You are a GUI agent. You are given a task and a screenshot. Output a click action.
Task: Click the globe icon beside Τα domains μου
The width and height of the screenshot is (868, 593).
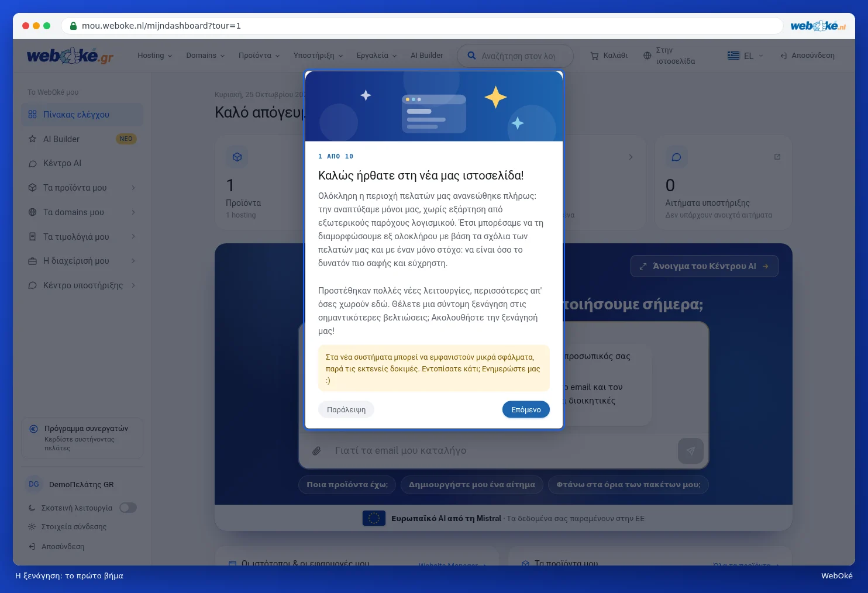click(x=33, y=212)
